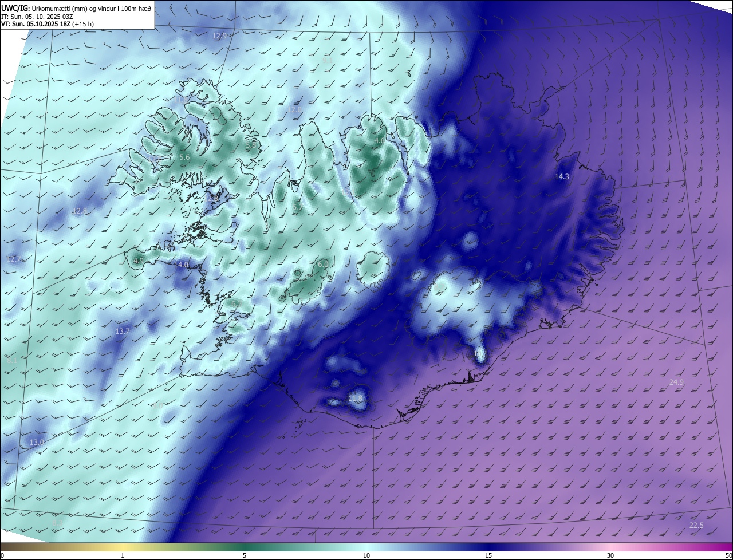Click the "UWC/IG:" map title text
Screen dimensions: 733x560
[15, 8]
